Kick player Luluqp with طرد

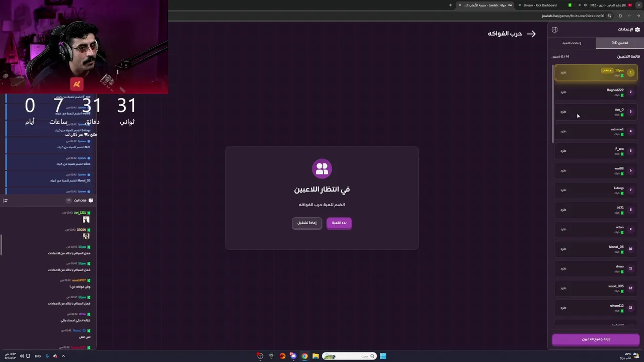(563, 190)
